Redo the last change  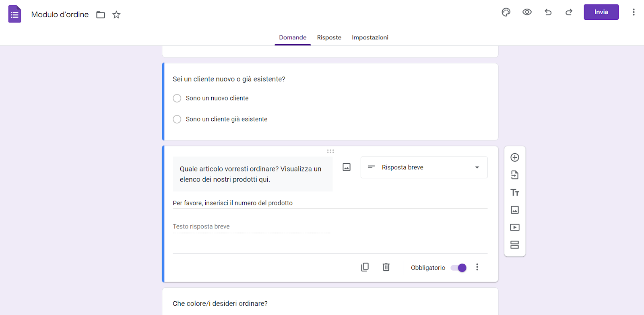coord(569,12)
